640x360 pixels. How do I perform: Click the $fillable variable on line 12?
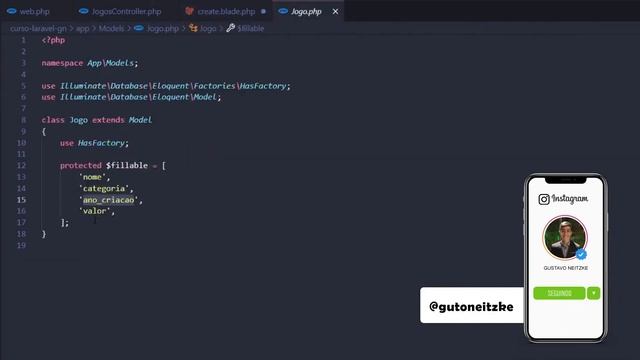pos(127,166)
